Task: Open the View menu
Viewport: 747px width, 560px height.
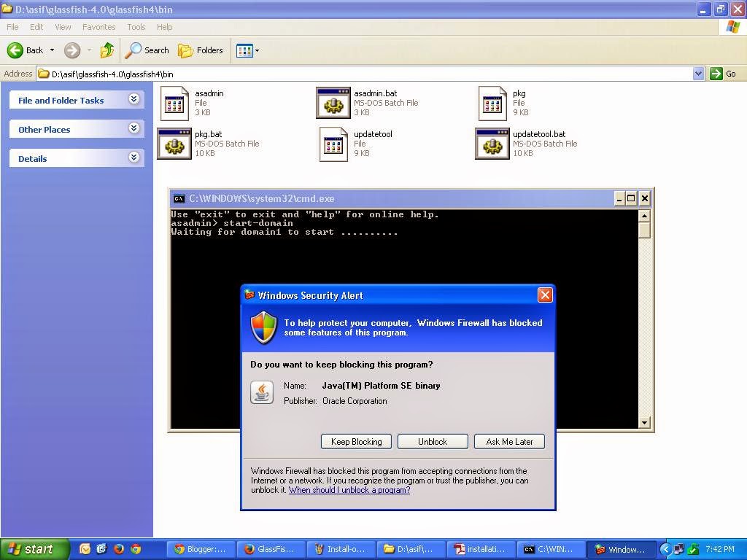Action: coord(63,27)
